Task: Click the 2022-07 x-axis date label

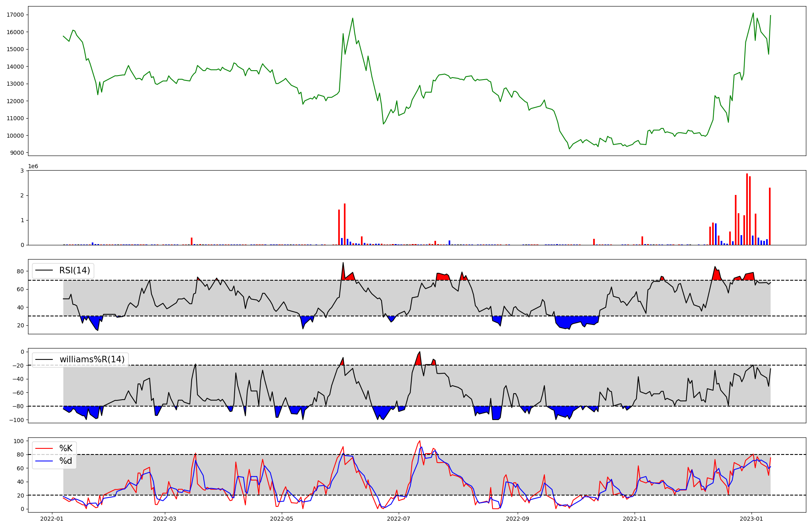Action: 399,519
